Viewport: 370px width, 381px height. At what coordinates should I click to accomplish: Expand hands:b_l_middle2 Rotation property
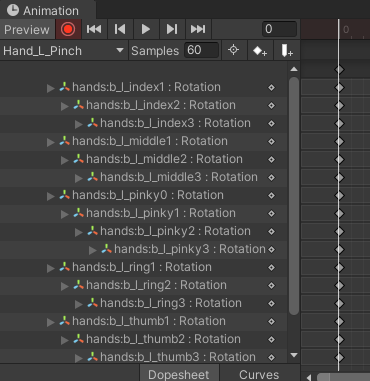point(65,160)
